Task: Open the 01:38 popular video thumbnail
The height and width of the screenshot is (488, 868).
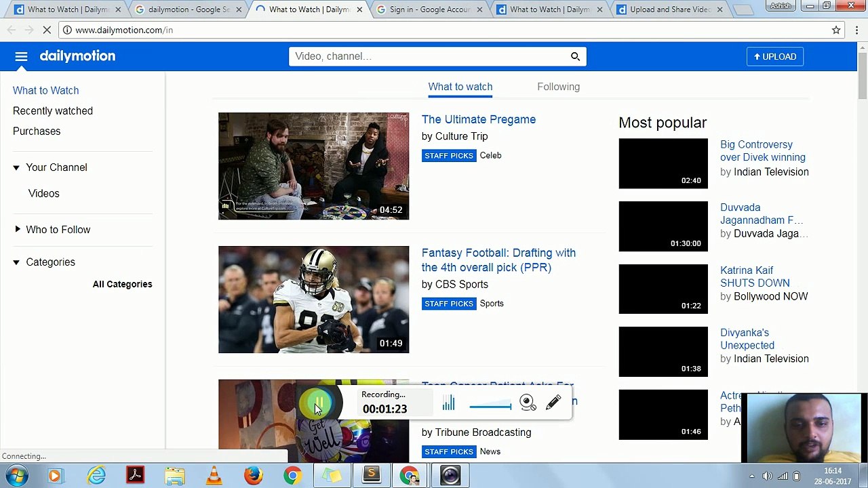Action: pos(663,352)
